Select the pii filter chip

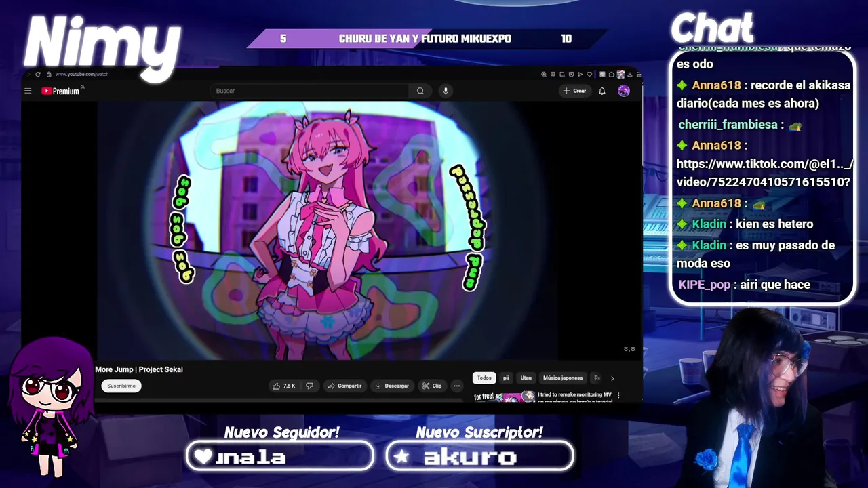tap(506, 378)
